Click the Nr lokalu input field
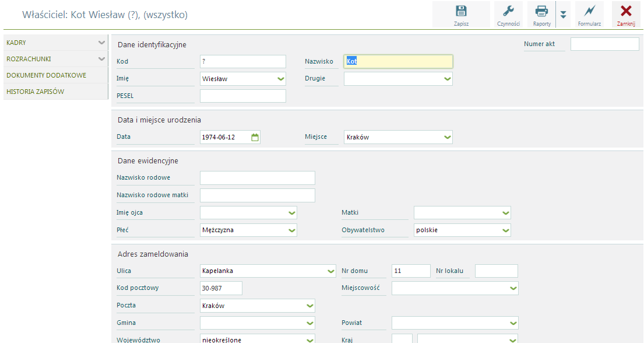 tap(496, 271)
